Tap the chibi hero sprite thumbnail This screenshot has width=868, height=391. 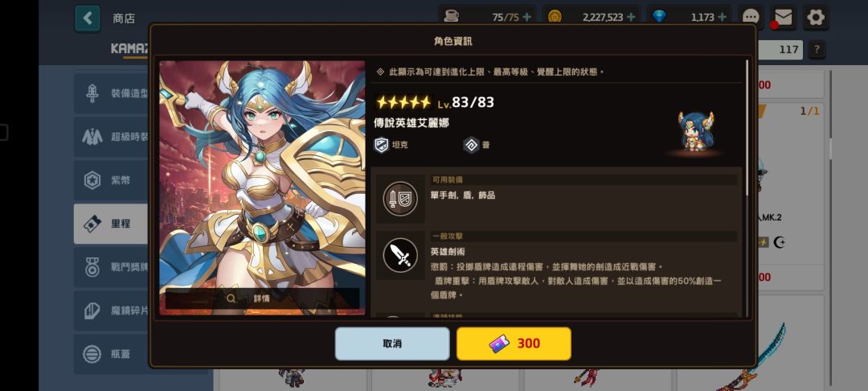click(696, 133)
